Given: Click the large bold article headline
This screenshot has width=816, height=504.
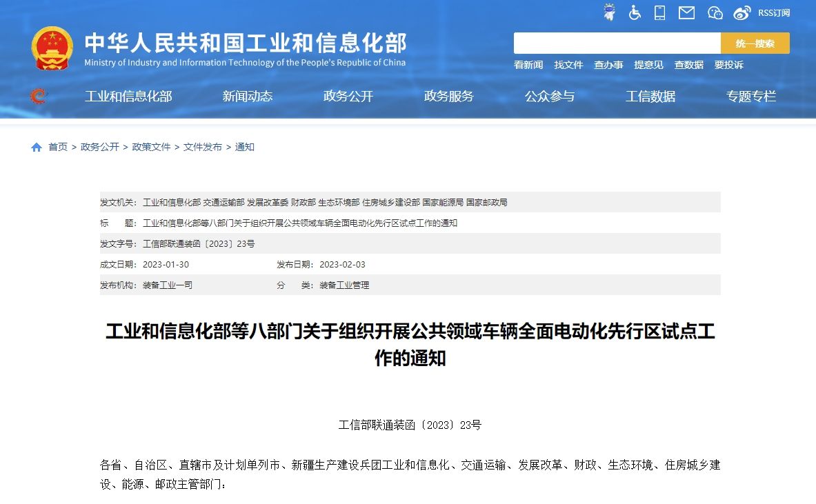Looking at the screenshot, I should pyautogui.click(x=410, y=344).
